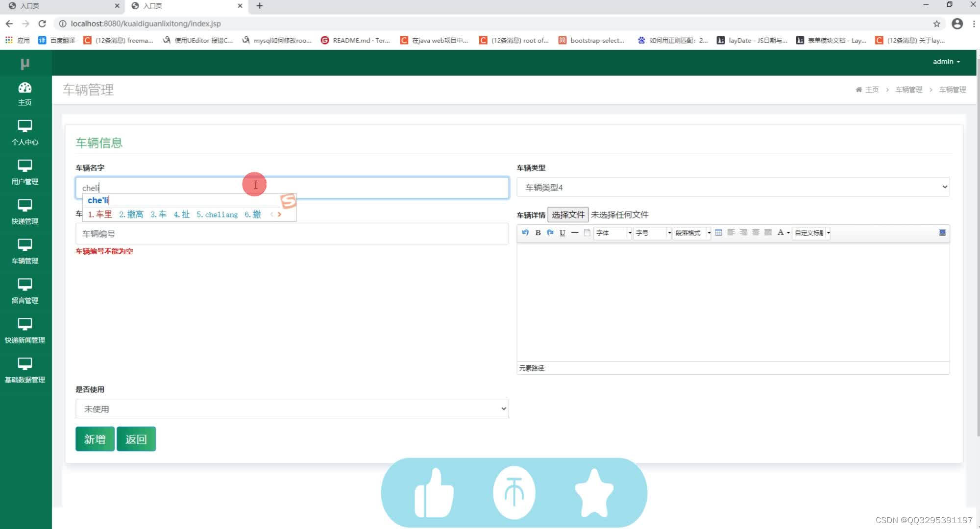Align text left in the editor
The height and width of the screenshot is (529, 980).
click(731, 233)
